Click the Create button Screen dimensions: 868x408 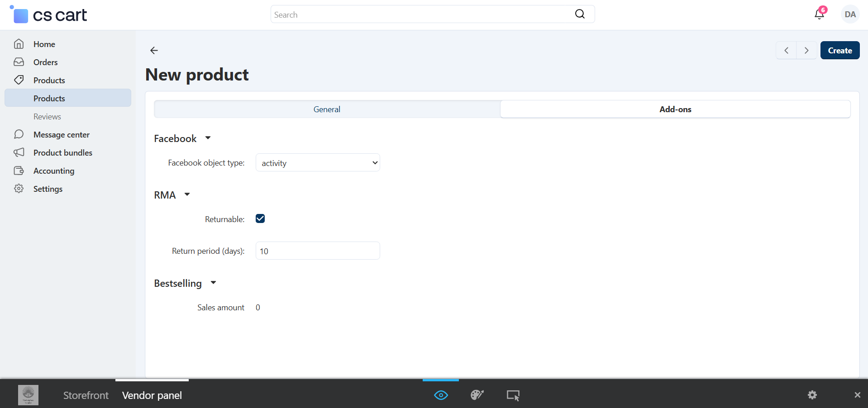[840, 51]
